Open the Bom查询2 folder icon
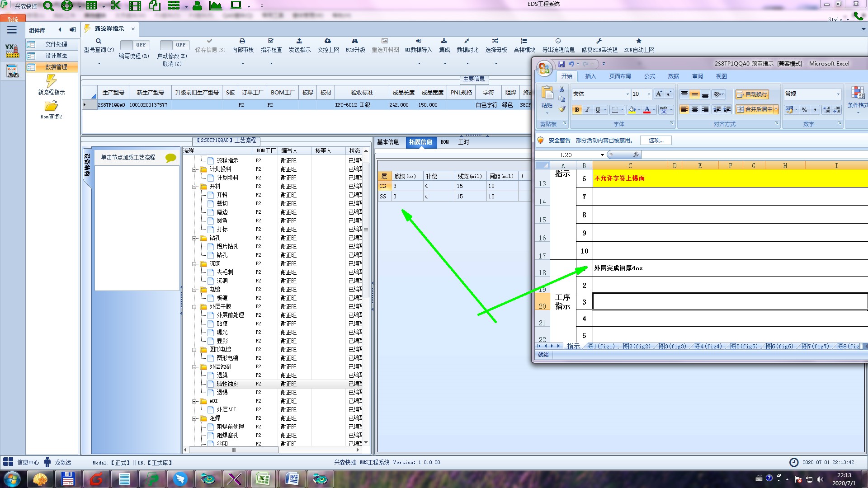The width and height of the screenshot is (868, 488). pyautogui.click(x=51, y=106)
